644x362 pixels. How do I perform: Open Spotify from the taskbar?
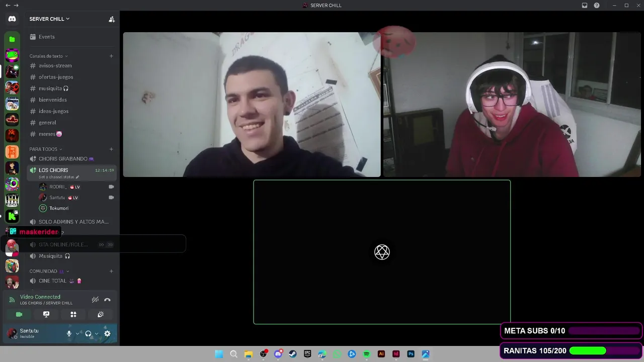[x=366, y=354]
